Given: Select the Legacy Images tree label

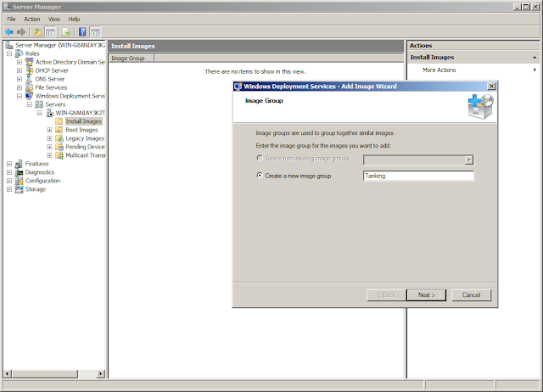Looking at the screenshot, I should [x=85, y=138].
